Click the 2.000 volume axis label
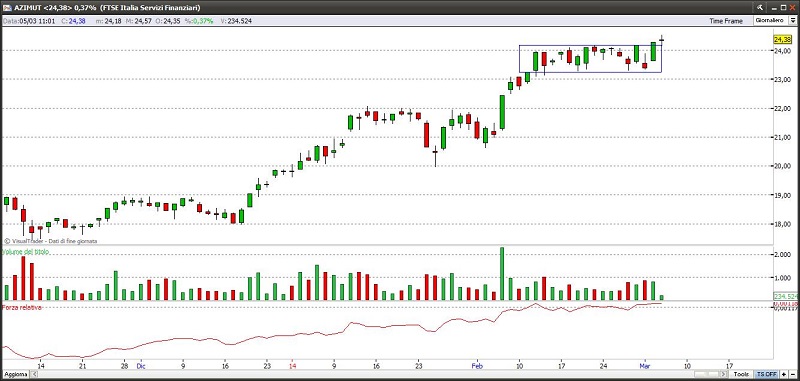 click(x=783, y=255)
